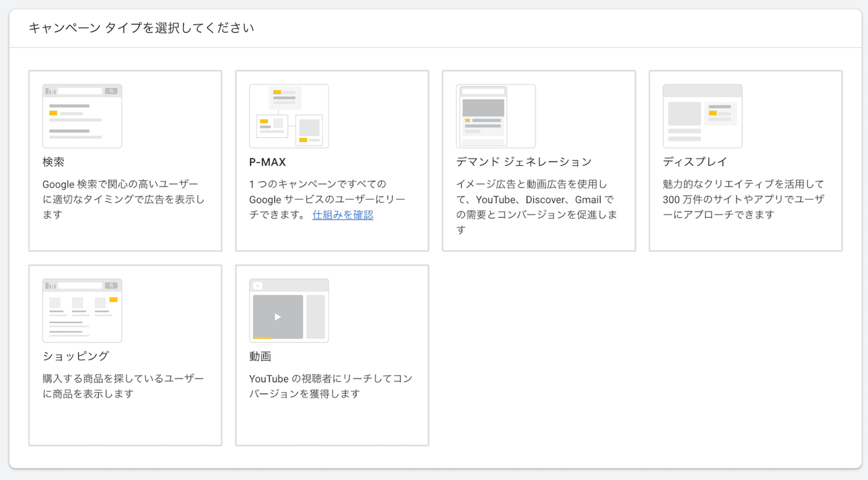The width and height of the screenshot is (868, 480).
Task: Click the Google 検索 description text
Action: click(x=123, y=199)
